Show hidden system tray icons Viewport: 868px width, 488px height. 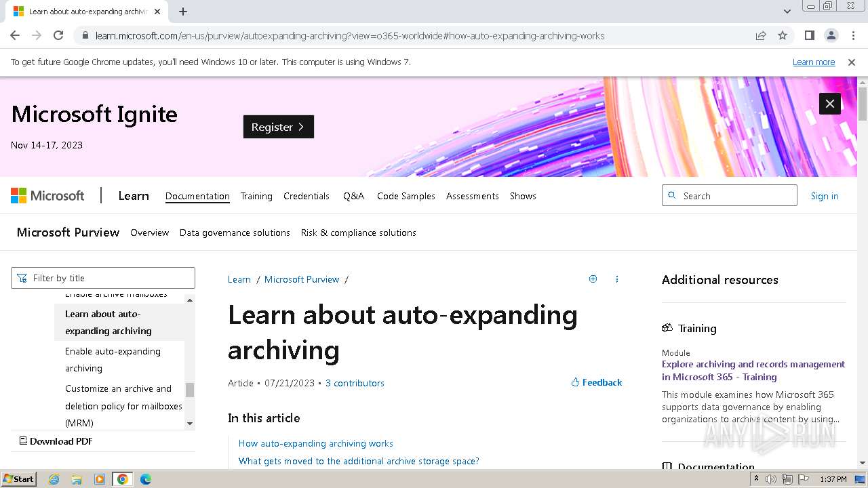coord(757,479)
